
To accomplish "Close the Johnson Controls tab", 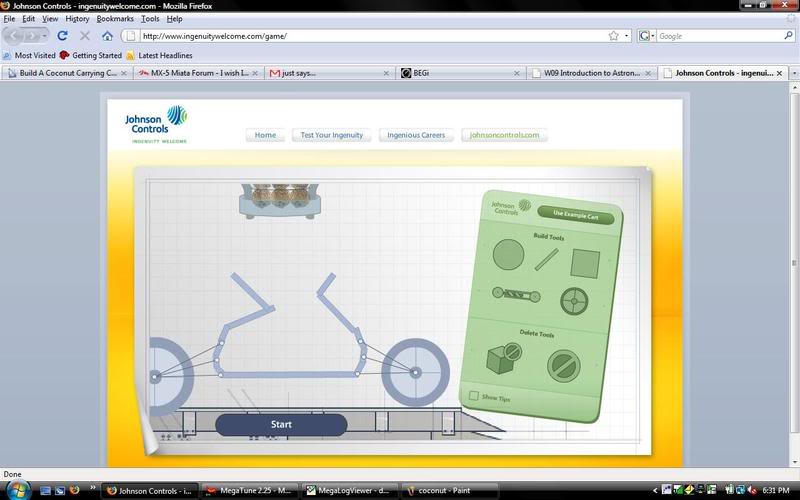I will click(x=779, y=73).
